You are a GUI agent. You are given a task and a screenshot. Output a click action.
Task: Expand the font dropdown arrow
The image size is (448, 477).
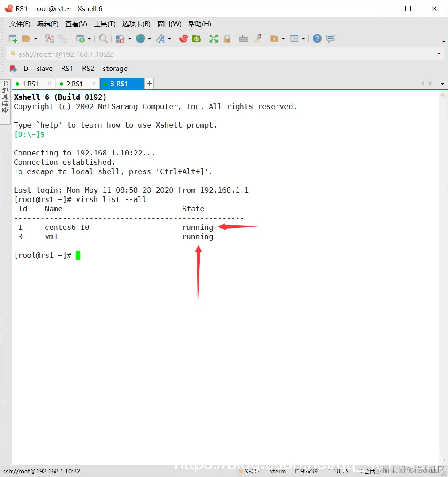(170, 39)
